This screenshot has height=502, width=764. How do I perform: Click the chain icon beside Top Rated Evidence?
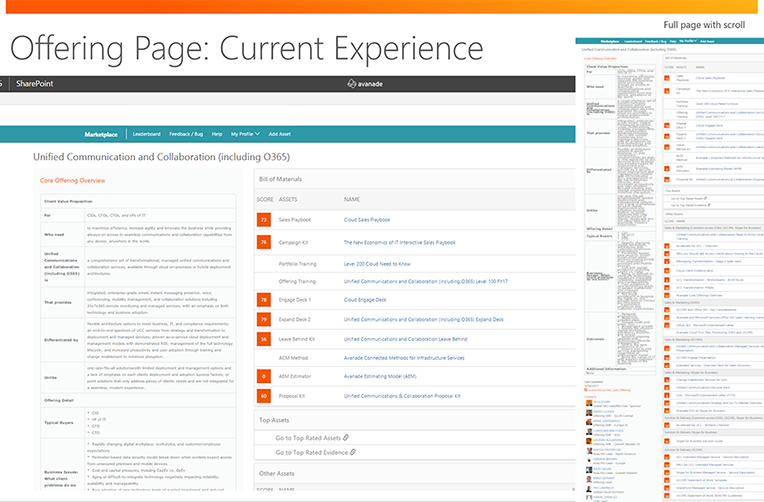coord(353,451)
